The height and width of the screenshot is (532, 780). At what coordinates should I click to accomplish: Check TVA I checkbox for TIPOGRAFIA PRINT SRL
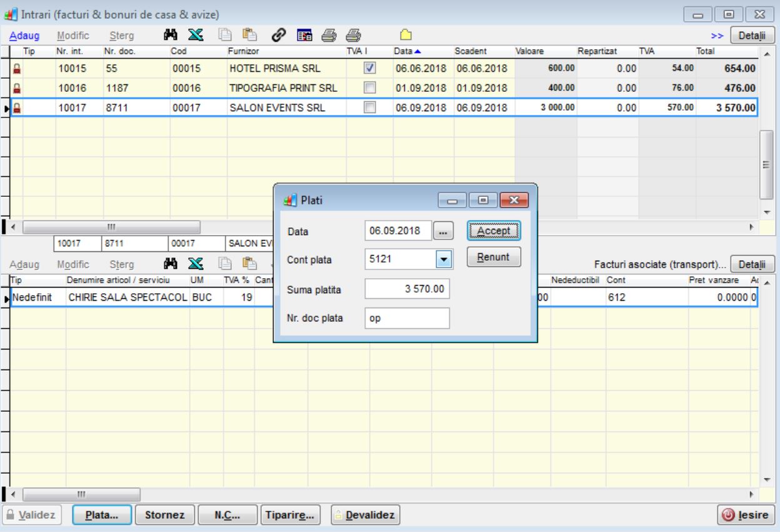pos(369,88)
